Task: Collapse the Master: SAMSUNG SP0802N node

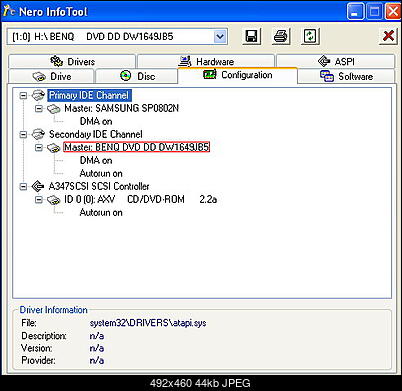Action: 39,109
